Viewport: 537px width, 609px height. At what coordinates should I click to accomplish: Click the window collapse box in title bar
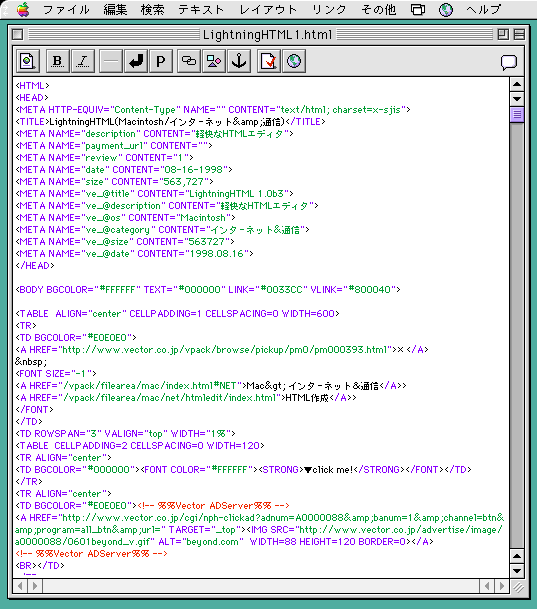pos(519,35)
